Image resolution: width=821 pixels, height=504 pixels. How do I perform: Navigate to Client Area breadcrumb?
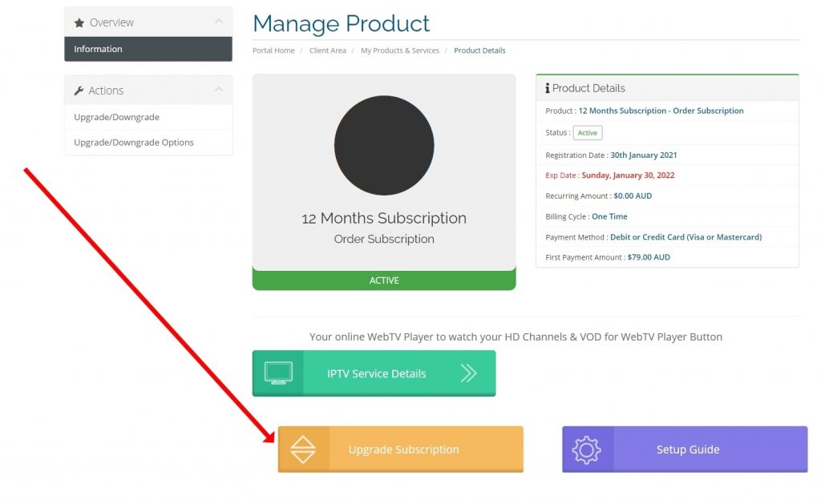click(x=328, y=50)
